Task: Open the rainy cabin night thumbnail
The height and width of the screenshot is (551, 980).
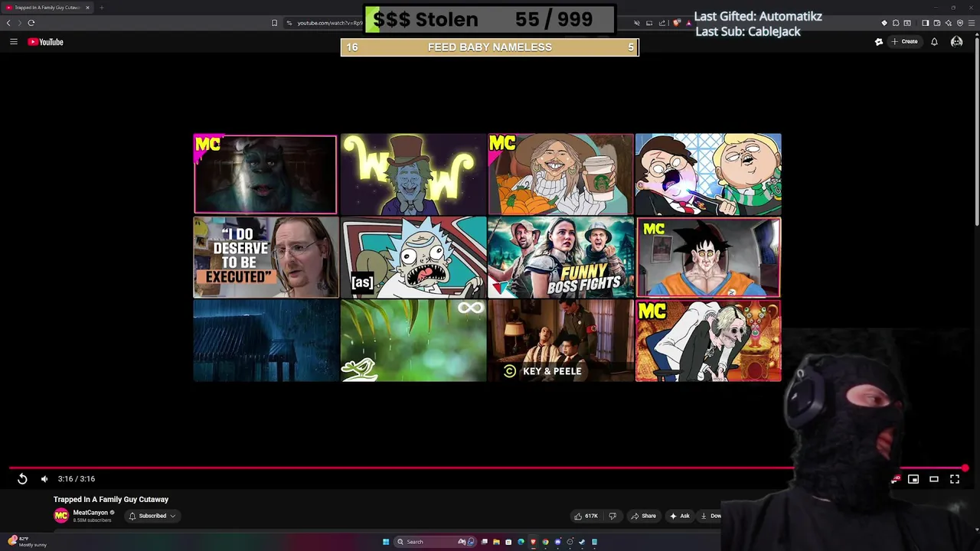Action: point(266,341)
